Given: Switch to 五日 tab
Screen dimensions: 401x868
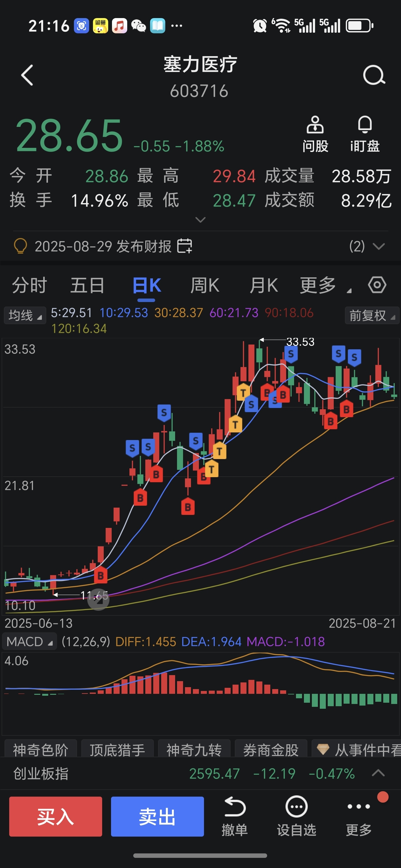Looking at the screenshot, I should (x=88, y=285).
